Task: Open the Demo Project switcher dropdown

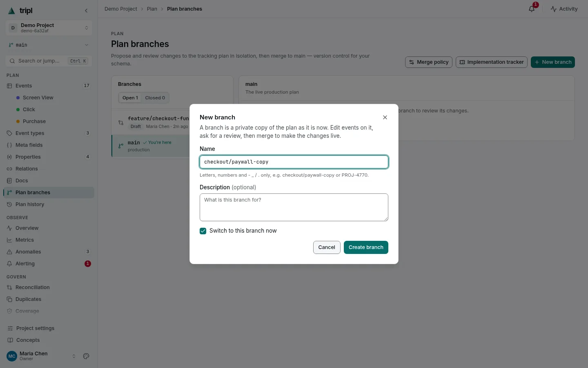Action: [x=49, y=28]
